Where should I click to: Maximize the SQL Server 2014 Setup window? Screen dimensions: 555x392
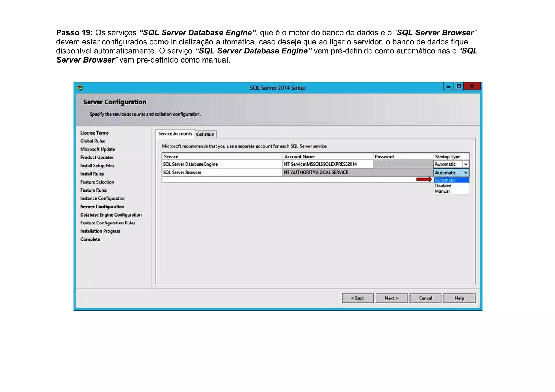459,86
